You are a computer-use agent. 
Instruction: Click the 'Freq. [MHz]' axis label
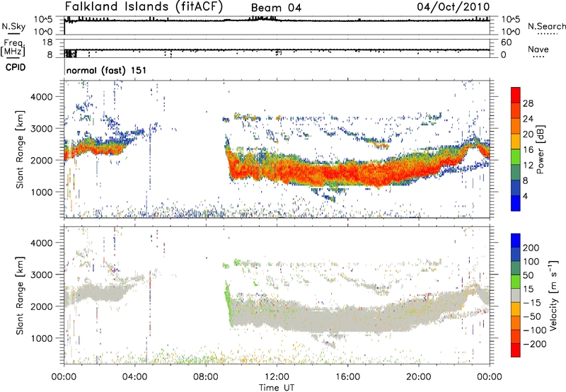pyautogui.click(x=13, y=47)
